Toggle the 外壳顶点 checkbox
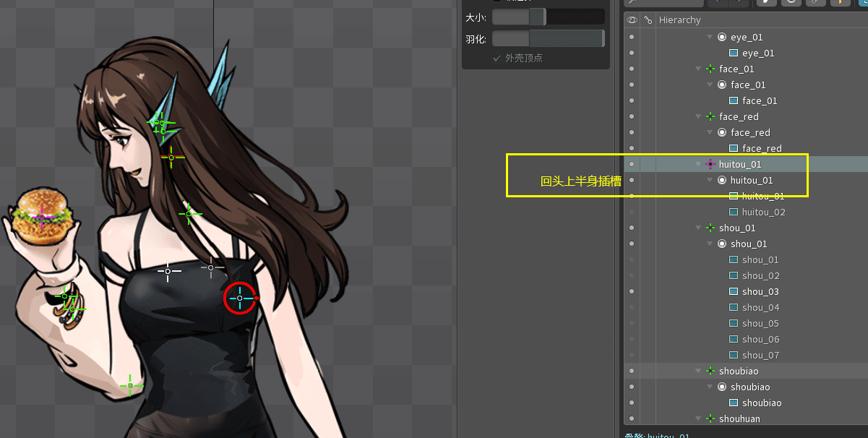Screen dimensions: 868x438 pos(497,58)
